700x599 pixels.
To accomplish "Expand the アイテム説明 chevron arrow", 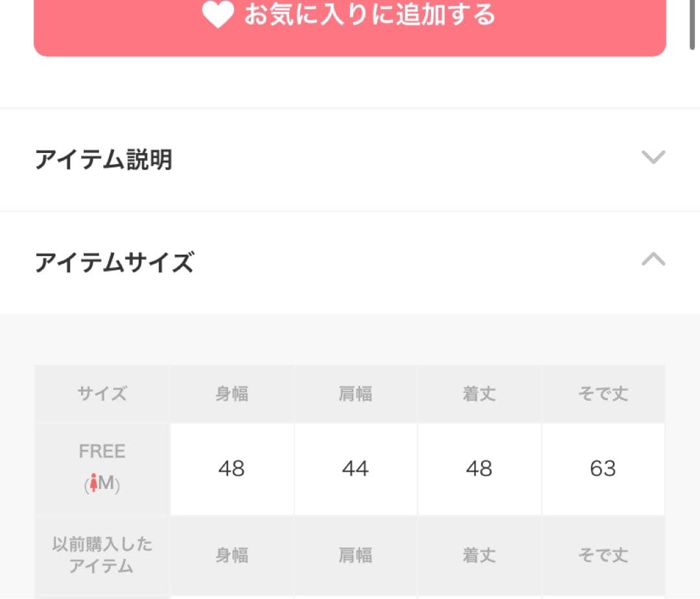I will [x=653, y=158].
